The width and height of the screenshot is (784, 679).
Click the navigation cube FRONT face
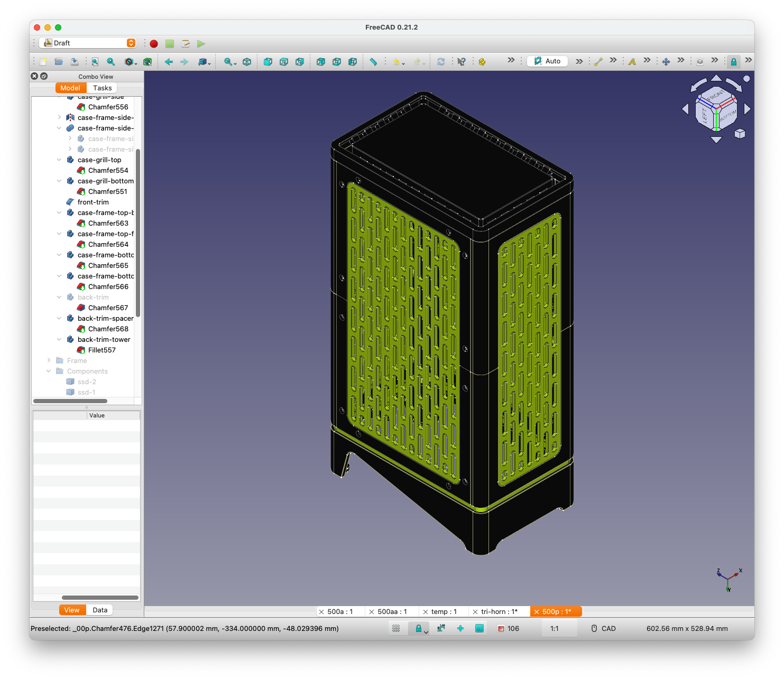(716, 96)
